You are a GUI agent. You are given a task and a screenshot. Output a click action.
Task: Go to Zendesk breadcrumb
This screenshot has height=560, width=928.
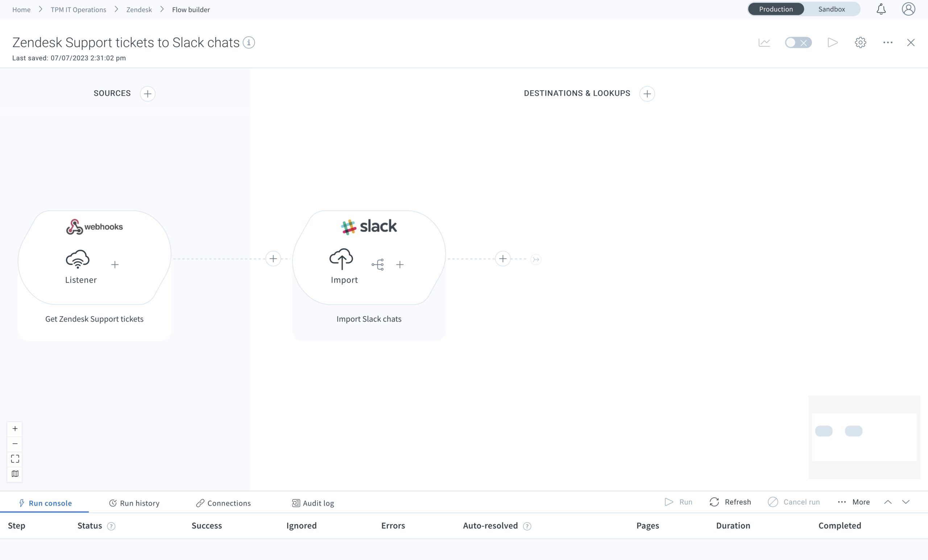pyautogui.click(x=139, y=9)
